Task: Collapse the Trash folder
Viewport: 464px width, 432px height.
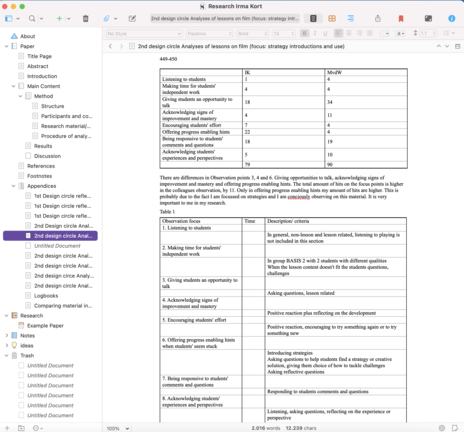Action: coord(6,356)
